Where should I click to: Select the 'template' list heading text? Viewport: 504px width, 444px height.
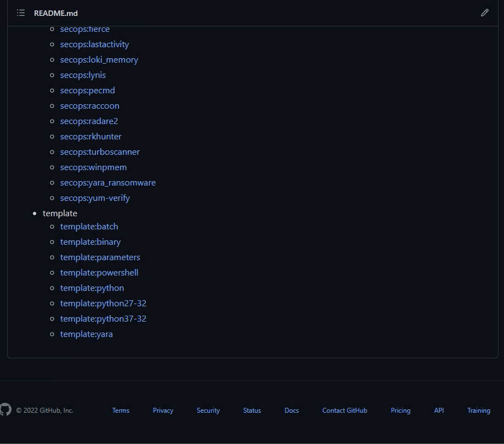pyautogui.click(x=60, y=213)
